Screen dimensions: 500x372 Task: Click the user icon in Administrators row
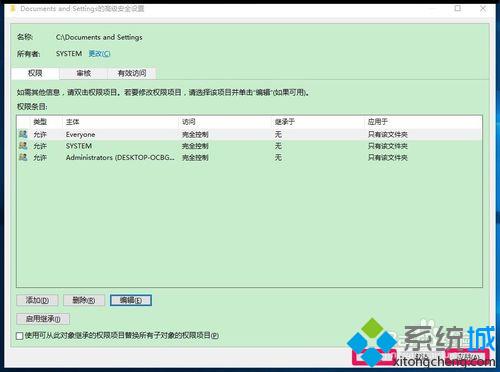point(23,157)
